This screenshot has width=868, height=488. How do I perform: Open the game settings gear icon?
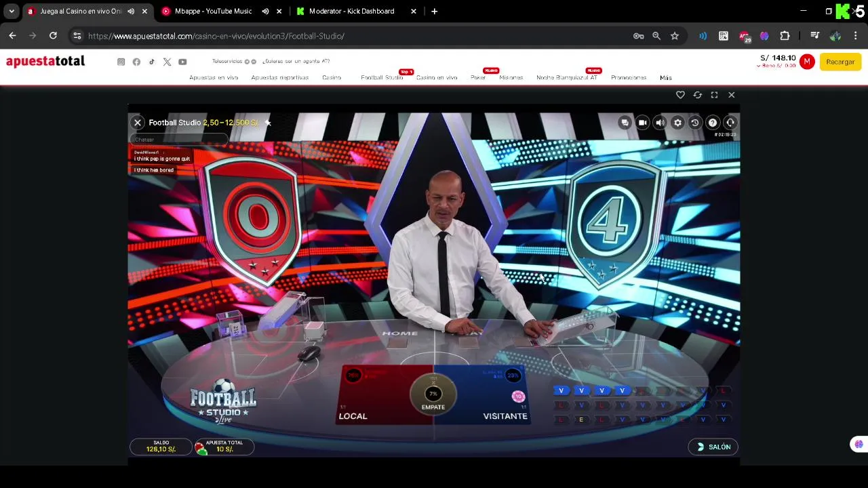(677, 123)
